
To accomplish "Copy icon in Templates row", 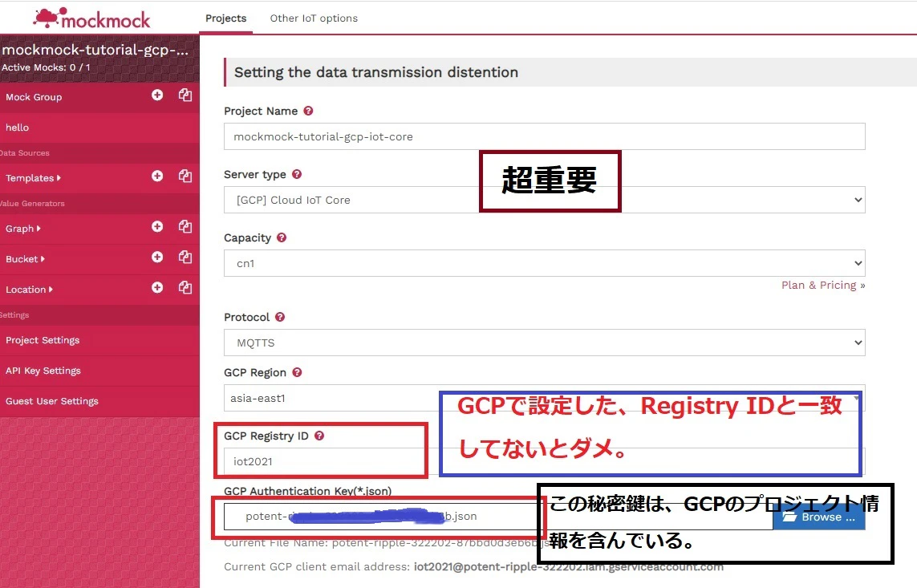I will pos(185,176).
